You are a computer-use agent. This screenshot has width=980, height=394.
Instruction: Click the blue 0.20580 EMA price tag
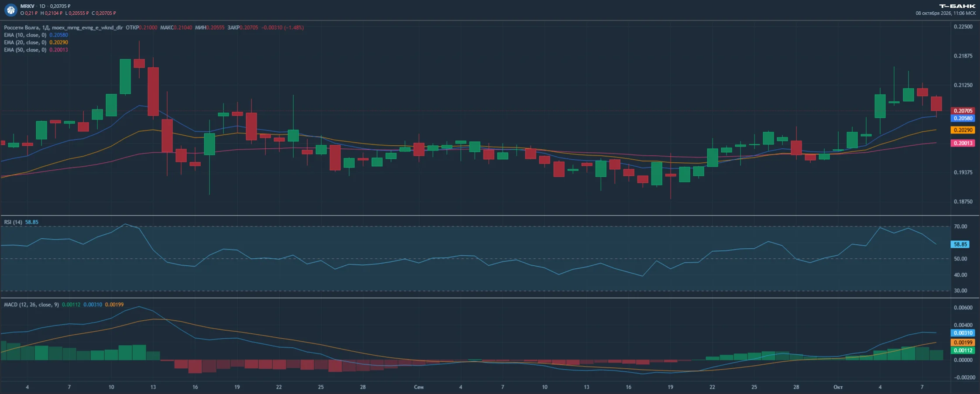[x=963, y=118]
